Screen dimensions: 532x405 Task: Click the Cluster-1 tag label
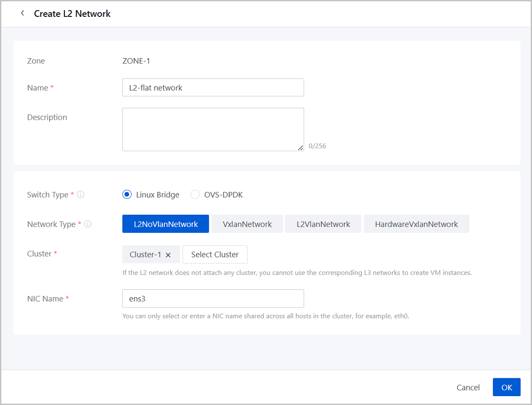[145, 255]
